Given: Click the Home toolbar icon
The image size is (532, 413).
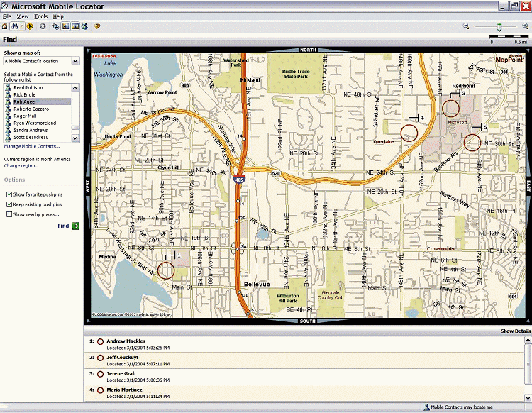Looking at the screenshot, I should (x=5, y=26).
